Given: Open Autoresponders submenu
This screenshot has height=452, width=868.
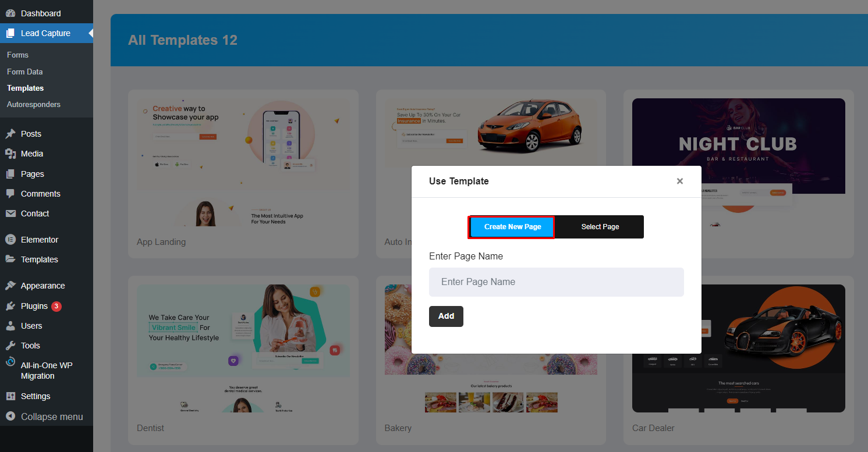Looking at the screenshot, I should click(34, 104).
